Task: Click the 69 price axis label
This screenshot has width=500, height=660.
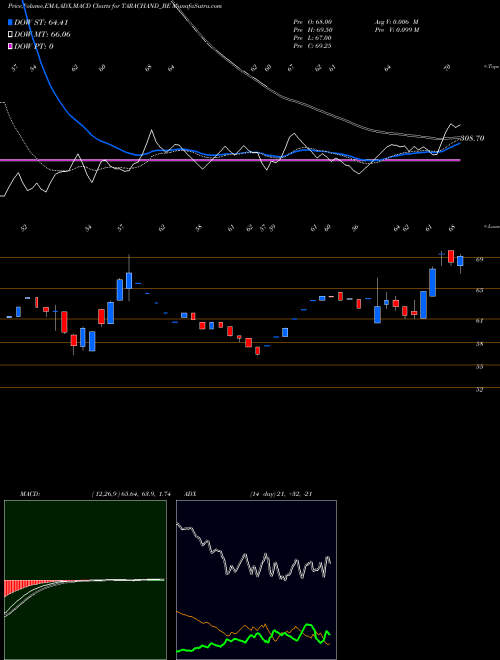Action: (479, 260)
